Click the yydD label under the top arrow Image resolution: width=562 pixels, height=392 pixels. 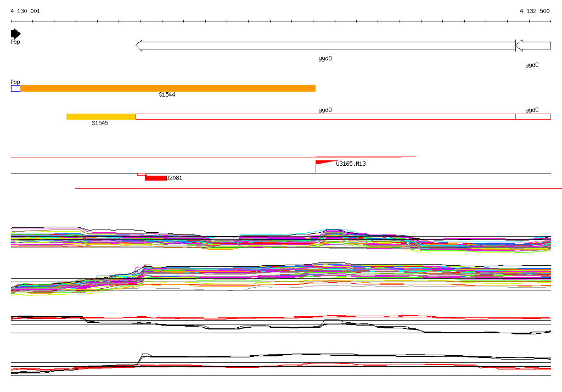[x=325, y=58]
